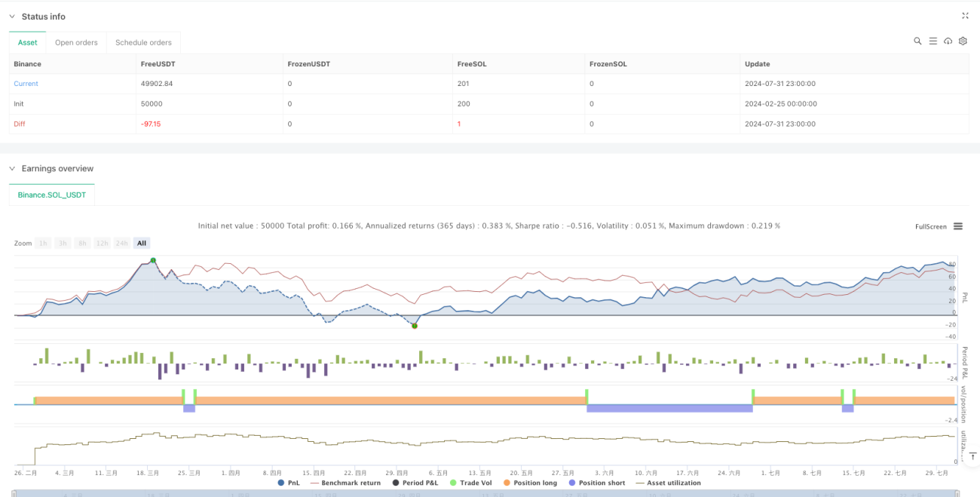
Task: Click the expand icon in the Status info header
Action: click(965, 16)
